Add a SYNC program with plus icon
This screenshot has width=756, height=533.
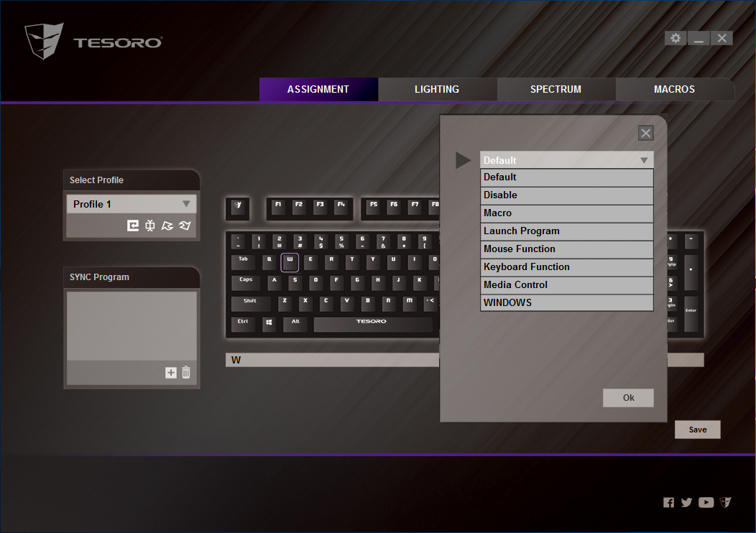[170, 372]
